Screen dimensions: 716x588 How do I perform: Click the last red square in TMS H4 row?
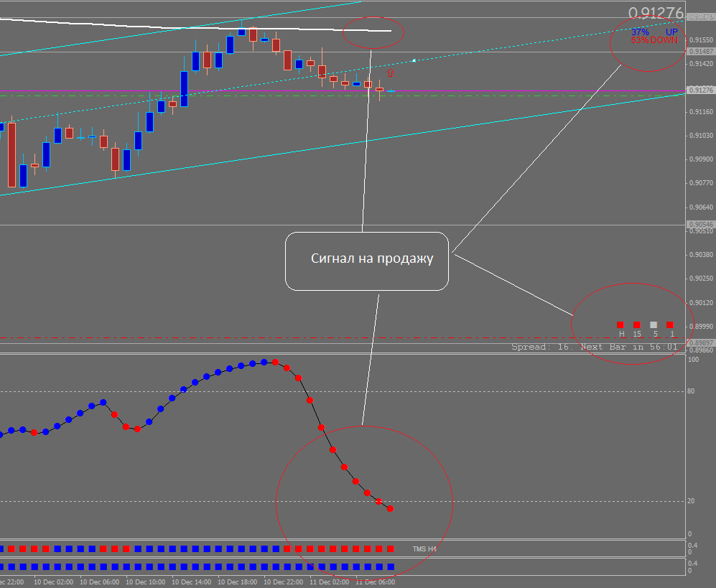click(x=391, y=549)
